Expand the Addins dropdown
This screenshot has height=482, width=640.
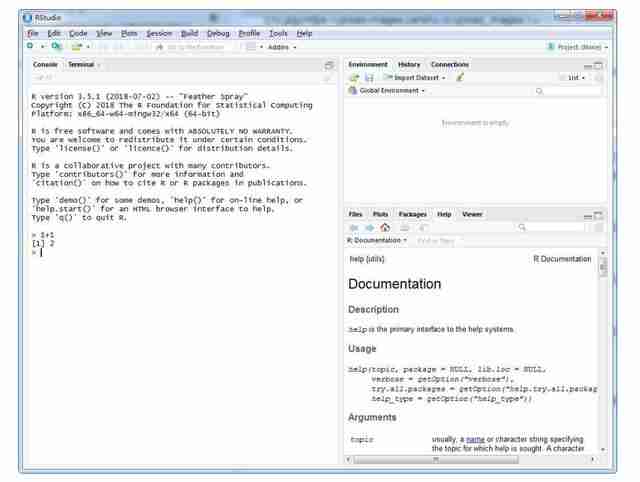click(282, 47)
